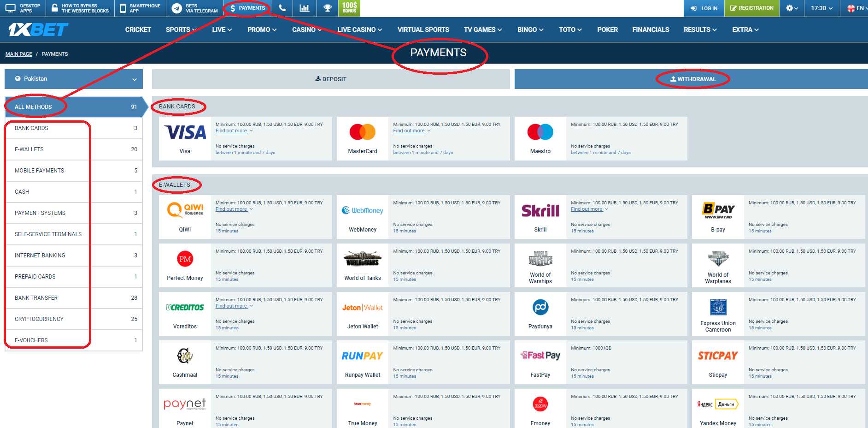
Task: Open the FINANCIALS menu item
Action: (651, 30)
